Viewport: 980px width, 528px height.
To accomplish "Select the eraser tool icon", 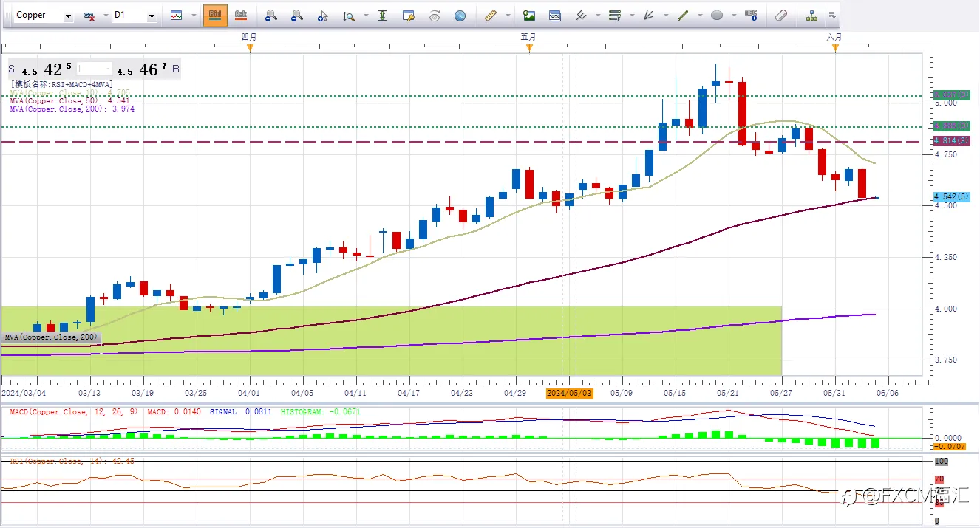I will tap(781, 15).
